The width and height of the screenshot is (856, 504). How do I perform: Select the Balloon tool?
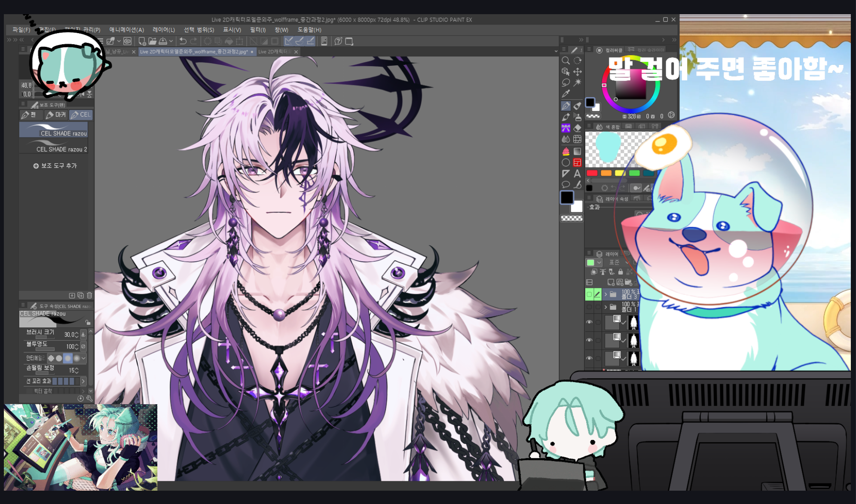[x=566, y=185]
